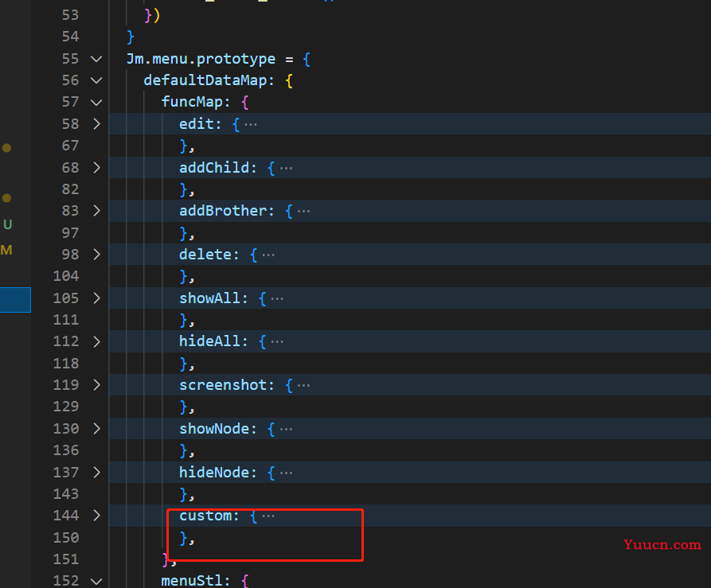
Task: Click the custom property name
Action: 205,516
